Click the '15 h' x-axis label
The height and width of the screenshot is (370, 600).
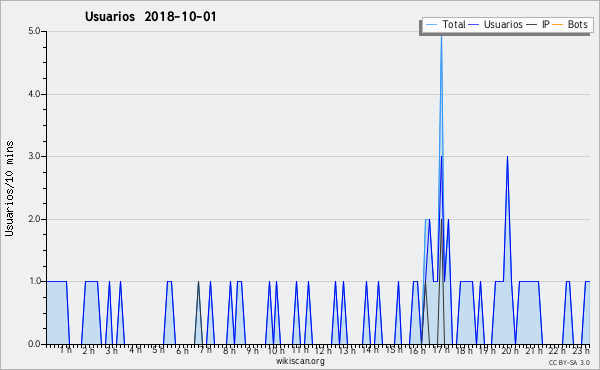[394, 350]
